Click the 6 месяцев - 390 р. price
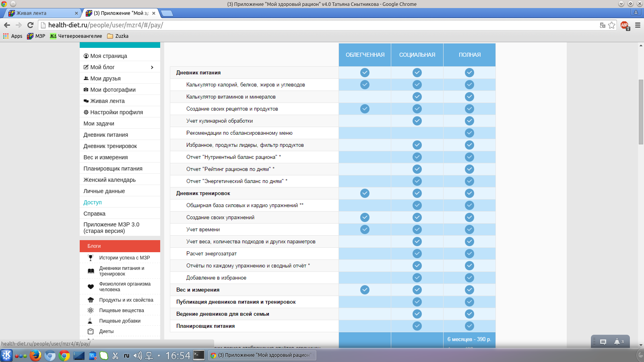The width and height of the screenshot is (644, 362). [x=469, y=339]
